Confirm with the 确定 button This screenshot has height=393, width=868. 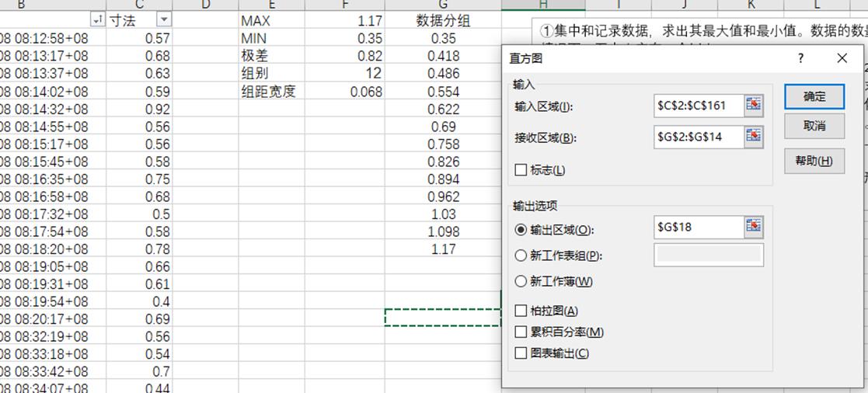click(814, 96)
